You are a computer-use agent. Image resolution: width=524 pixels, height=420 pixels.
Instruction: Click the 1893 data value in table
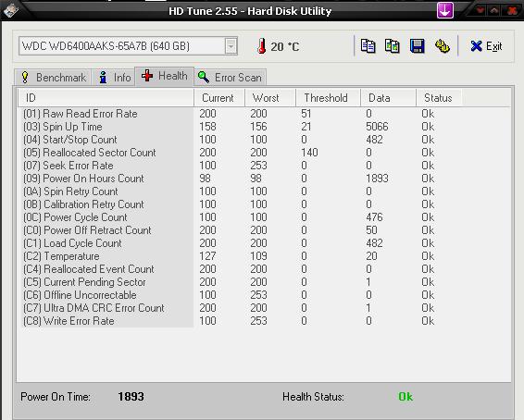[x=377, y=179]
